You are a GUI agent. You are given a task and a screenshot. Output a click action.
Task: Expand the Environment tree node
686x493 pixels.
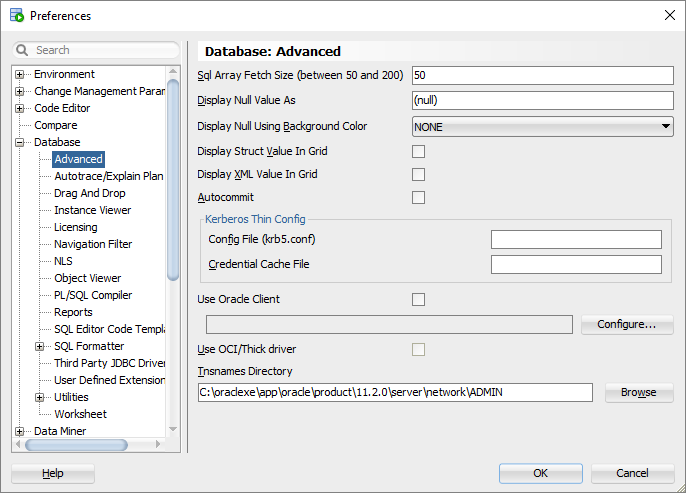(x=20, y=75)
